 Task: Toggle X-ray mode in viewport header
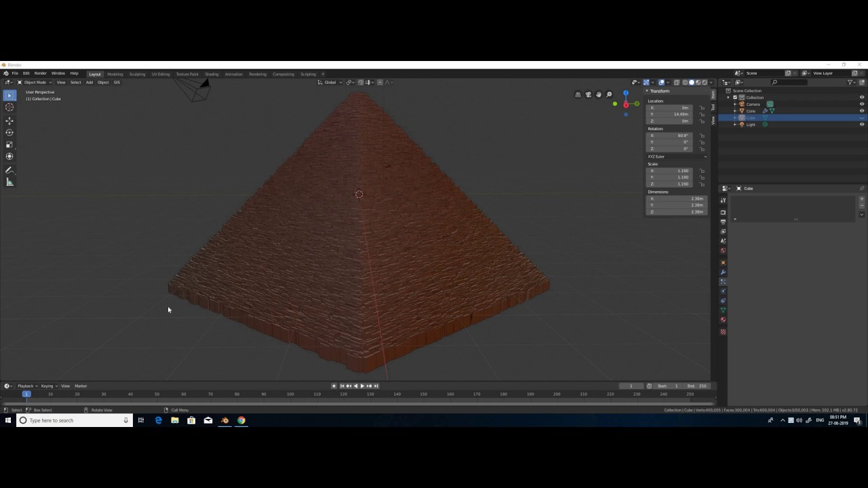pos(677,83)
